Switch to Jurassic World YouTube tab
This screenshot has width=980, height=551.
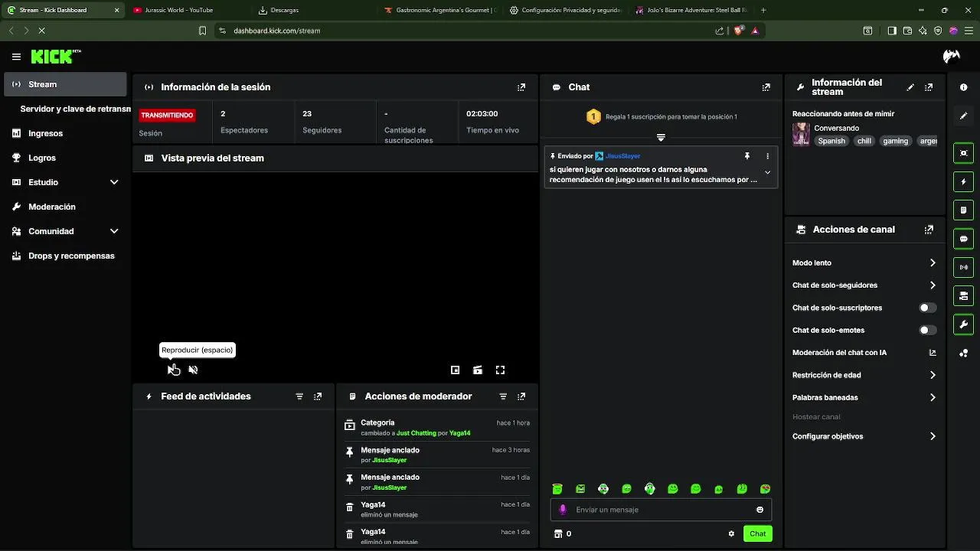188,10
